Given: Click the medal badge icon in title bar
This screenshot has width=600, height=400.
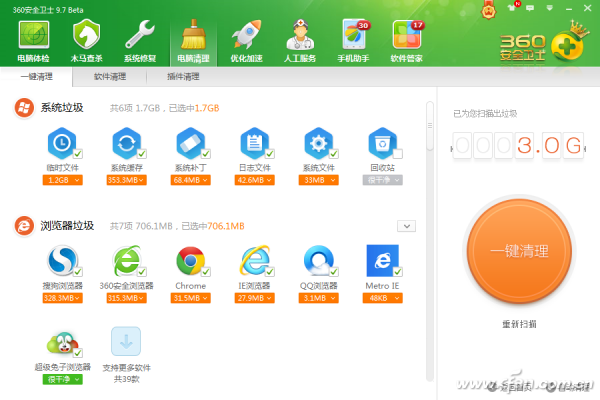Looking at the screenshot, I should pos(489,10).
